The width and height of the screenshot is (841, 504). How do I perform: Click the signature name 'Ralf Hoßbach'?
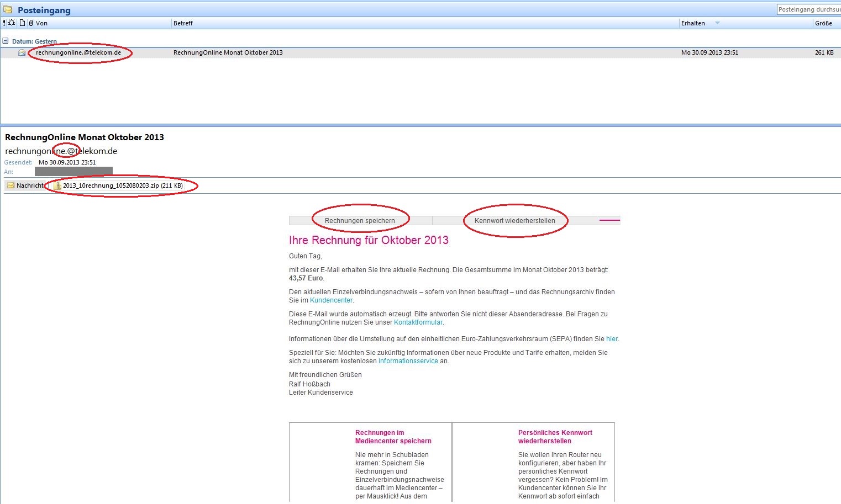(309, 384)
